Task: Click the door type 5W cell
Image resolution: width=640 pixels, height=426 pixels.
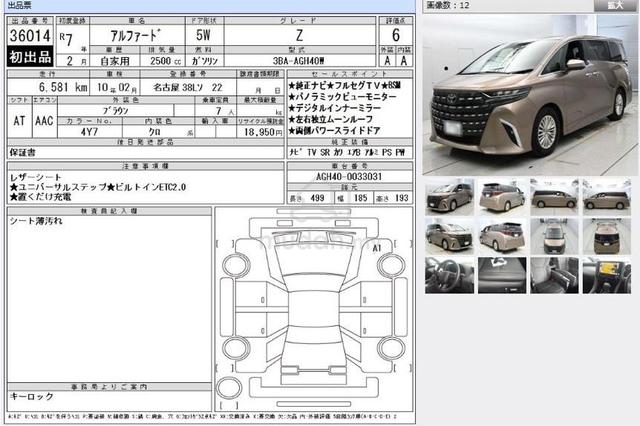Action: tap(203, 35)
